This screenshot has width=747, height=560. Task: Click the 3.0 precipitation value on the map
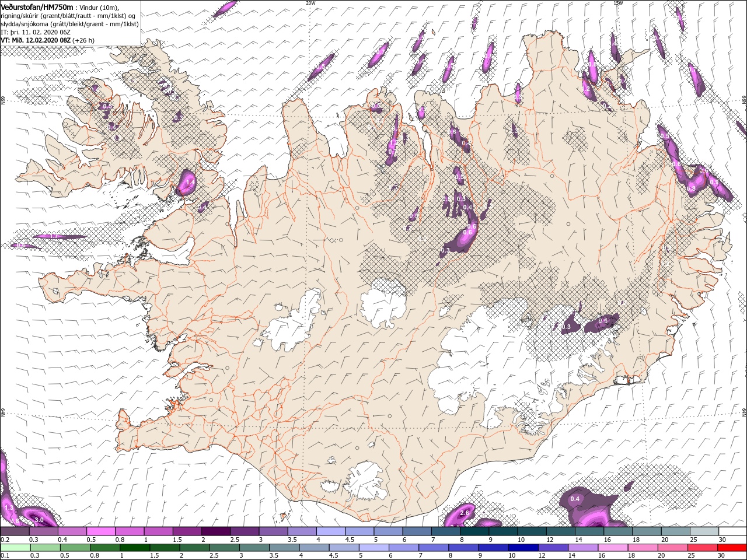point(40,520)
